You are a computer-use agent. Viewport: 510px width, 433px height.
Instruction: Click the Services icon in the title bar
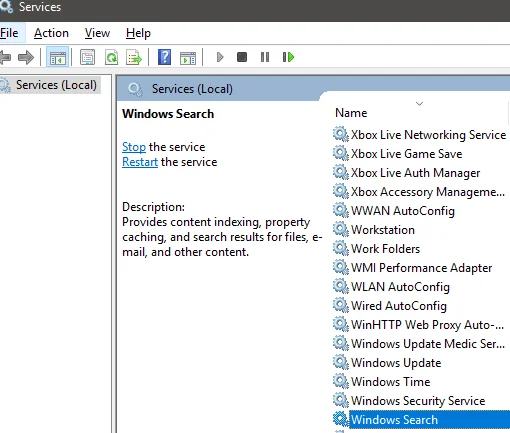click(x=6, y=7)
